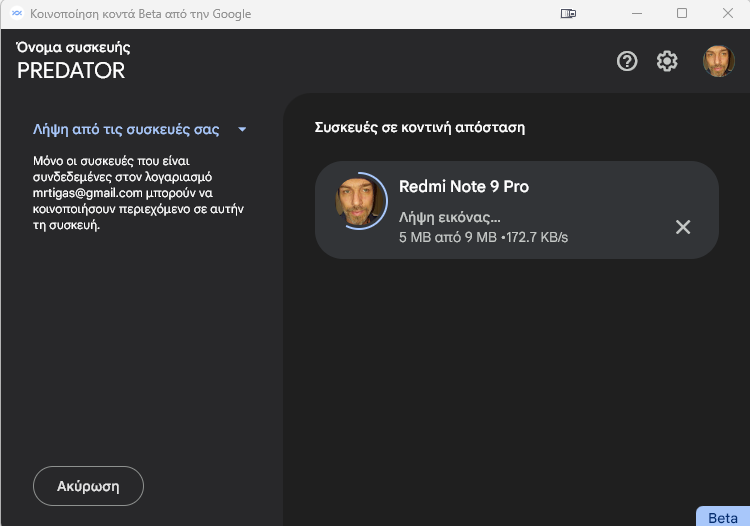Click the 'Συσκευές σε κοντινή απόσταση' heading
750x526 pixels.
click(x=419, y=128)
